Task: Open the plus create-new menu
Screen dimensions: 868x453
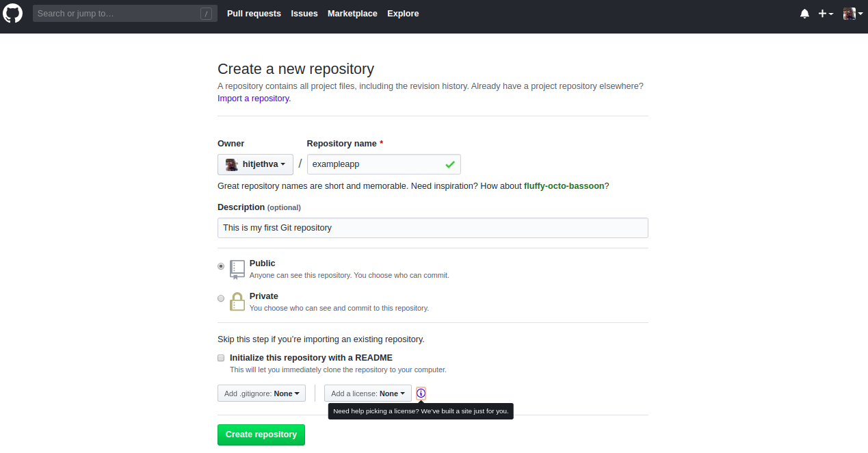Action: [826, 14]
